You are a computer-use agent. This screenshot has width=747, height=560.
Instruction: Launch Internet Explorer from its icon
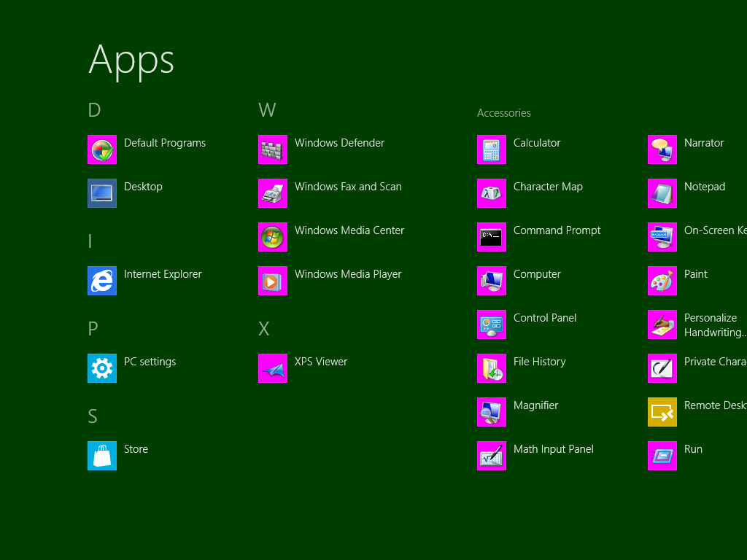point(102,281)
